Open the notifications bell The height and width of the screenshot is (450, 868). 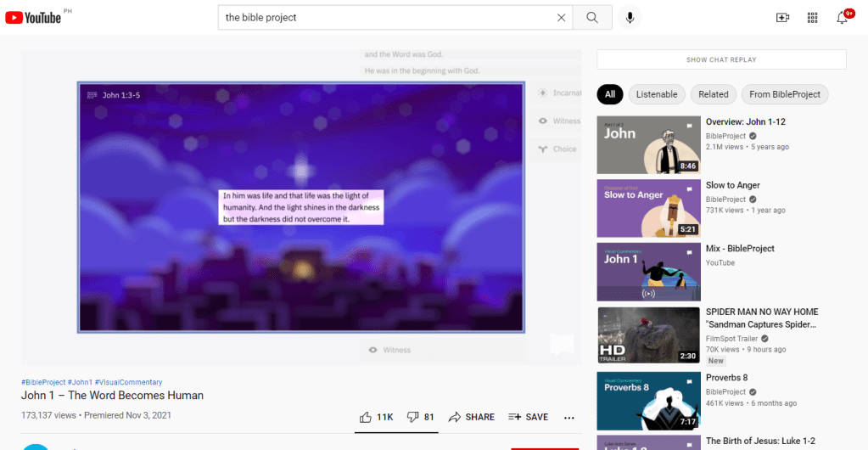coord(842,18)
